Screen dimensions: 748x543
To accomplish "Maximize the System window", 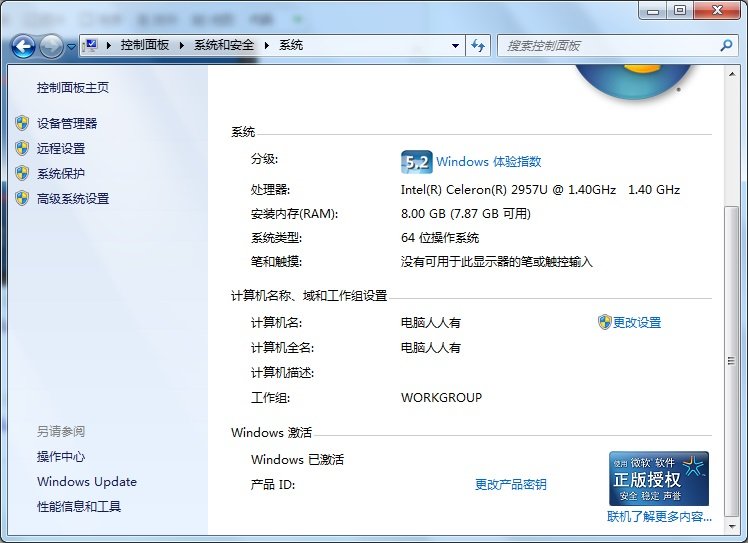I will [680, 10].
